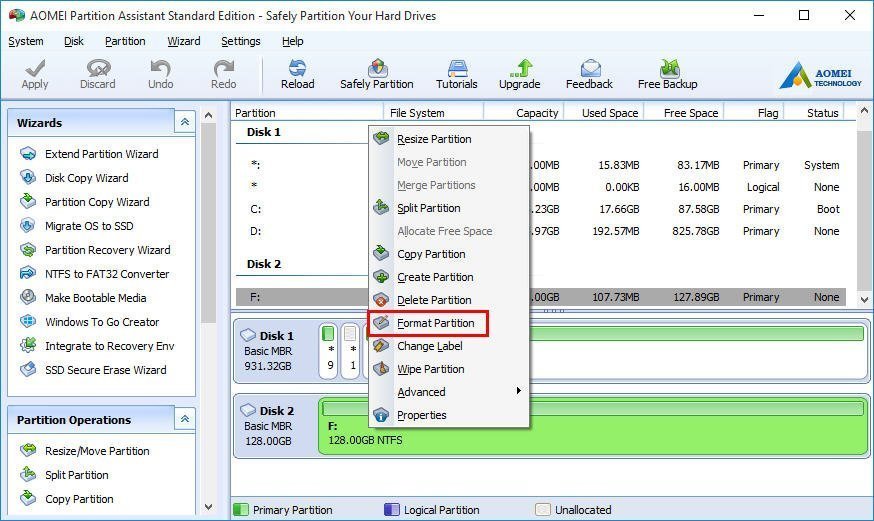Open the Partition menu

(x=125, y=41)
